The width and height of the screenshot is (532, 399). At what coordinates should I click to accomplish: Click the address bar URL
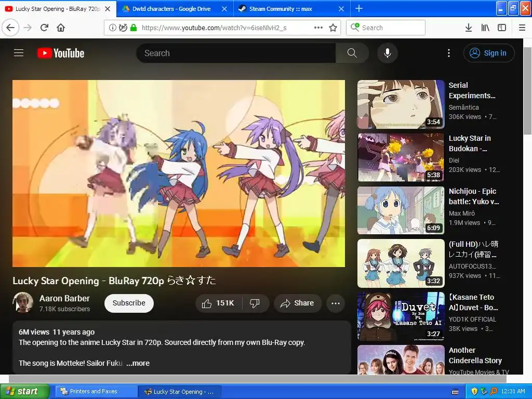tap(214, 28)
